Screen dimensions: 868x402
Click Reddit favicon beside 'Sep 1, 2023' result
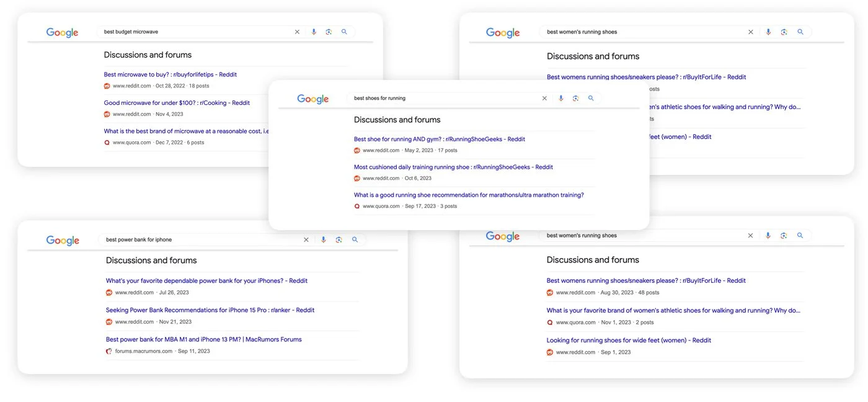(550, 352)
